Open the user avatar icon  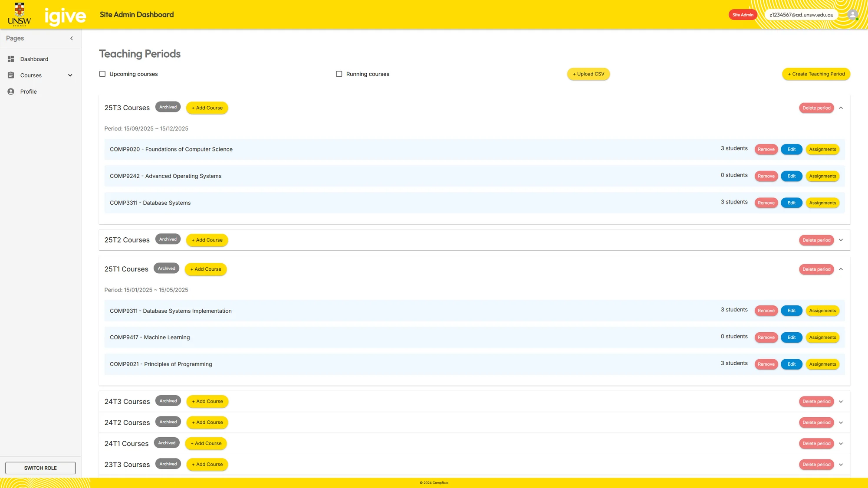coord(853,15)
